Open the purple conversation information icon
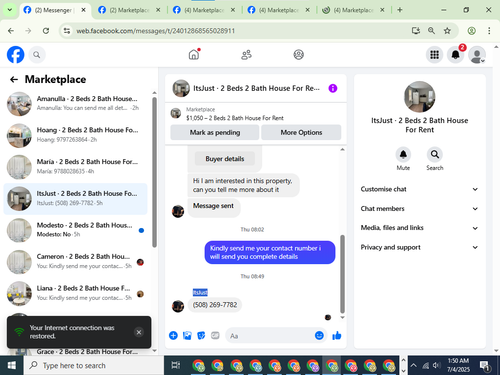500x375 pixels. pyautogui.click(x=333, y=88)
